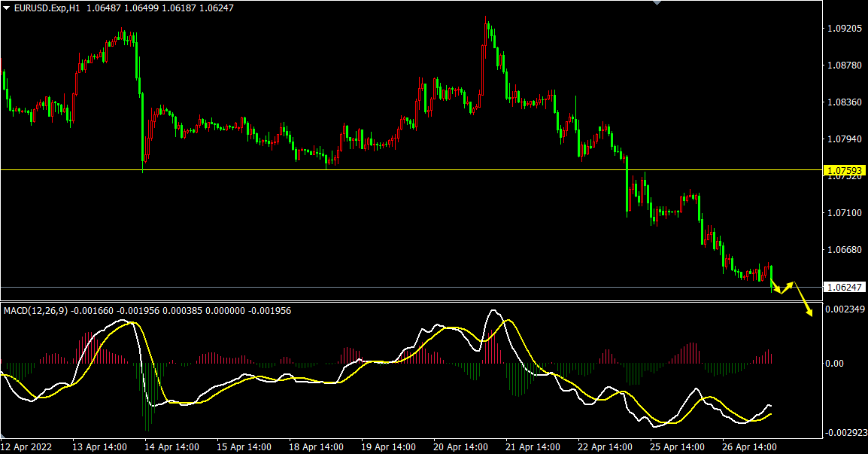Open the chart menu triangle beside EURUSD.Exp,H1

click(7, 8)
